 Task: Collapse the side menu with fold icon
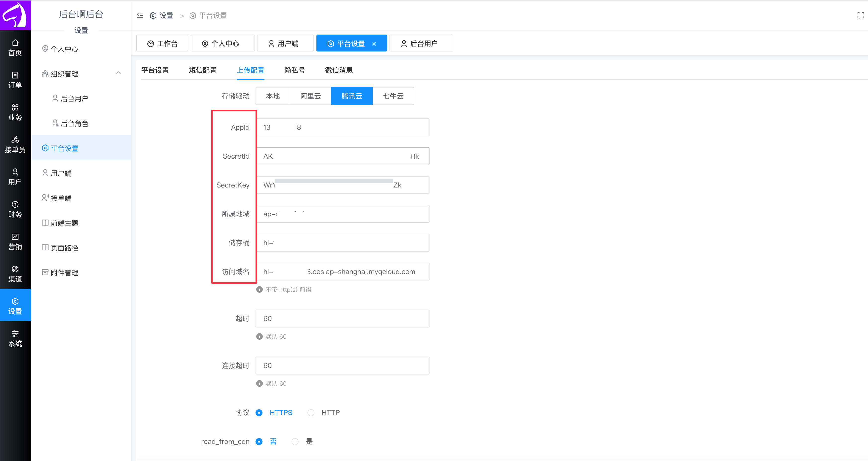(x=140, y=15)
